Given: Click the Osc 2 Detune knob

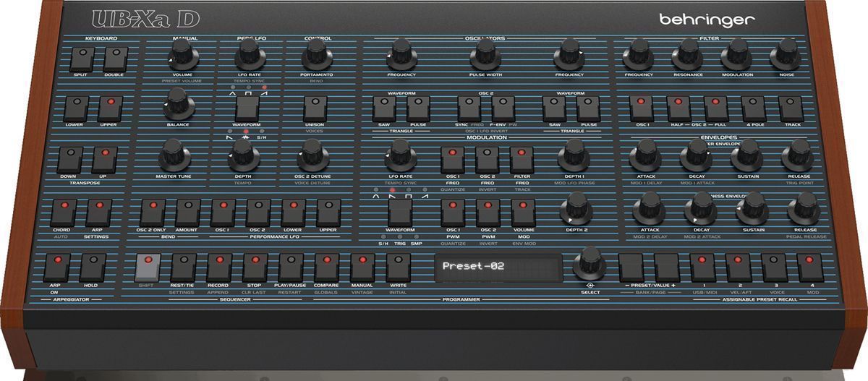Looking at the screenshot, I should pyautogui.click(x=312, y=155).
